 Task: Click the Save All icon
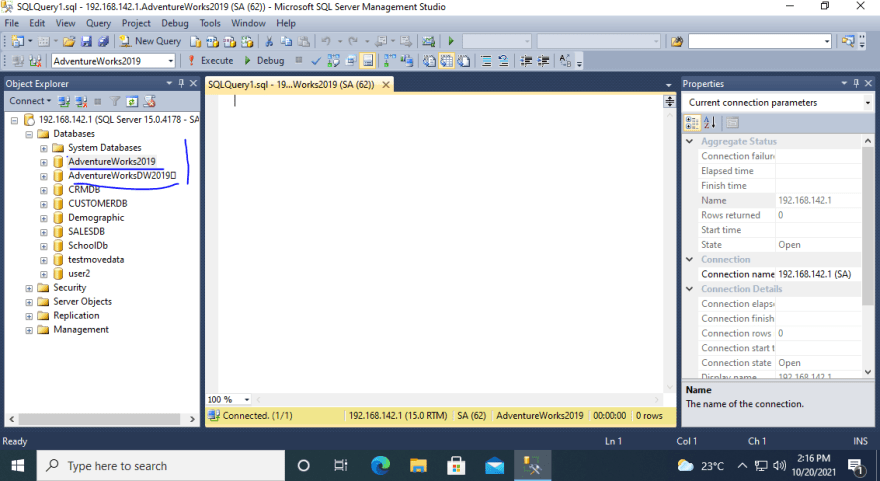pyautogui.click(x=103, y=41)
